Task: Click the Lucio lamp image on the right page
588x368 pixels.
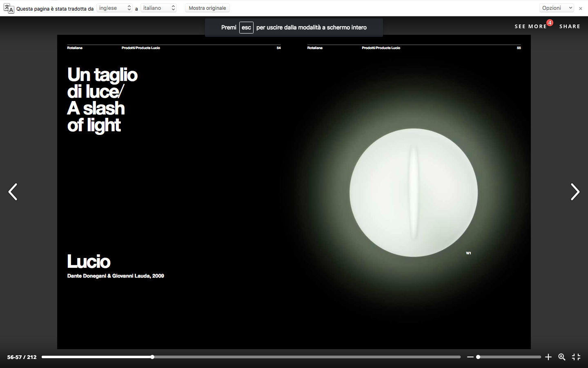Action: pos(413,193)
